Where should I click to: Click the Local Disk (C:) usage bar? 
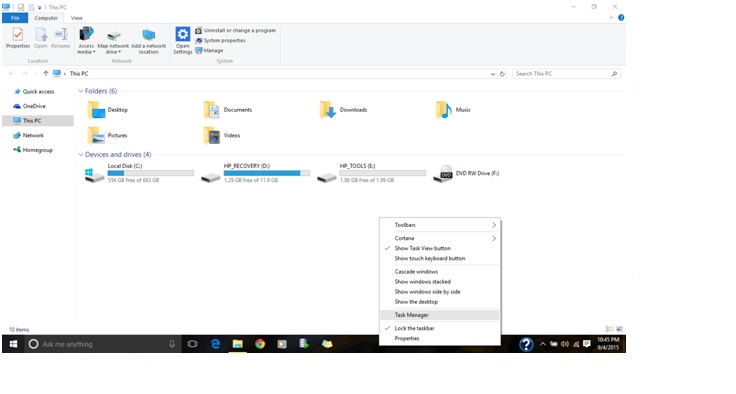(x=151, y=173)
